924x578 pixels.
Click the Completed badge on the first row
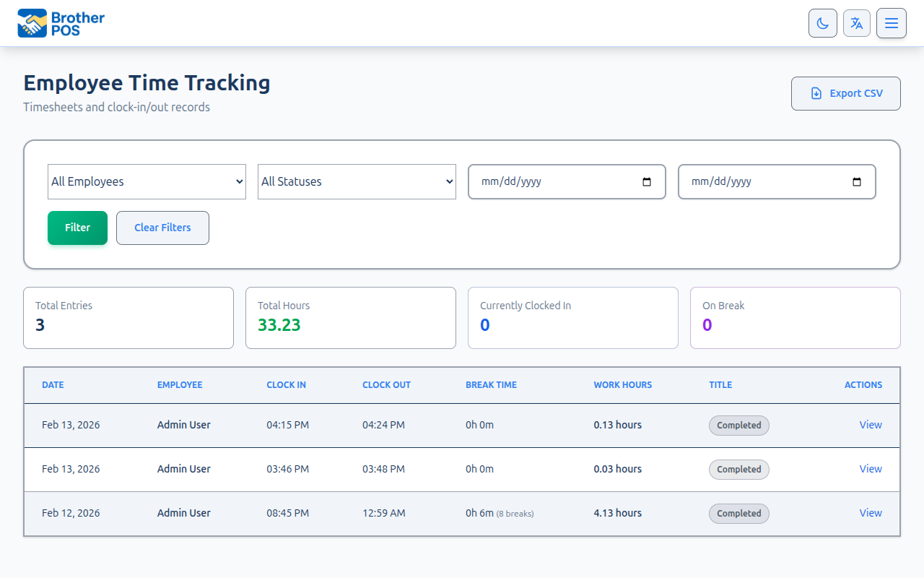(x=738, y=426)
